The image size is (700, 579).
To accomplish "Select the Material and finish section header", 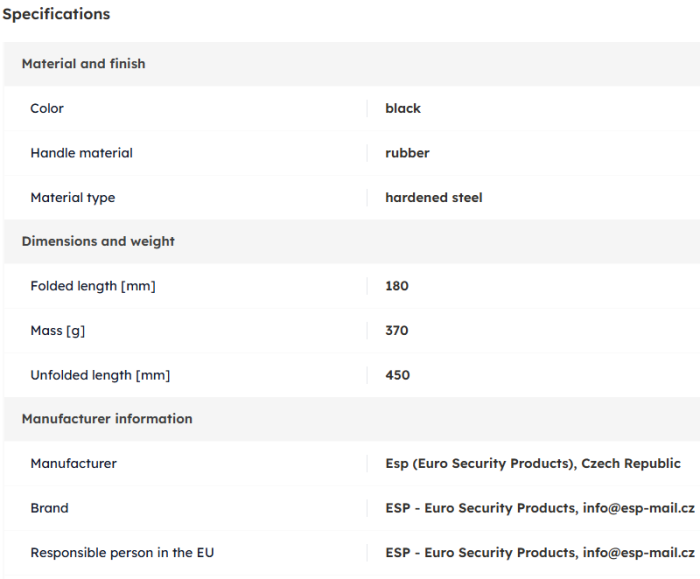I will (x=83, y=64).
